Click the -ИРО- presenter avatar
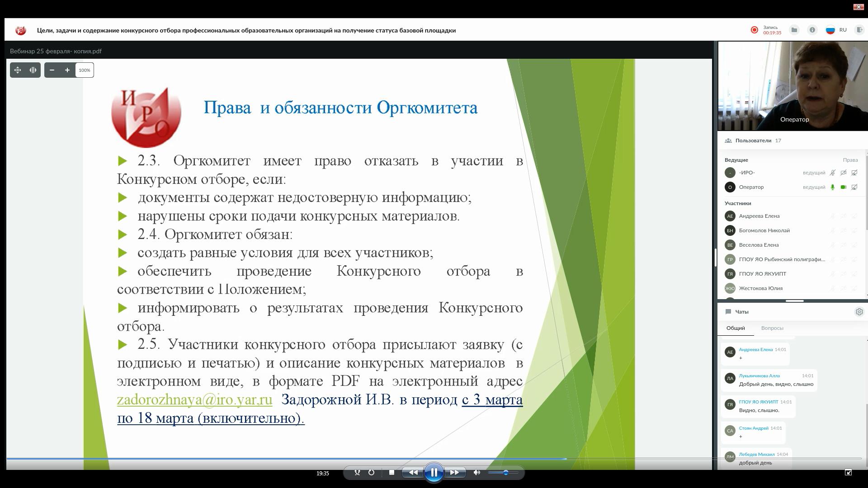Viewport: 868px width, 488px height. click(730, 173)
